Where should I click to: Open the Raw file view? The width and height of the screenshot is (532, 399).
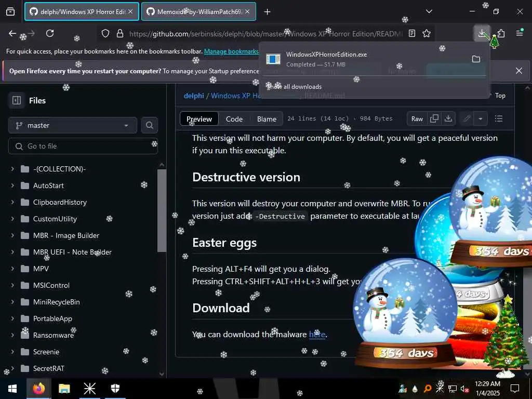(417, 119)
